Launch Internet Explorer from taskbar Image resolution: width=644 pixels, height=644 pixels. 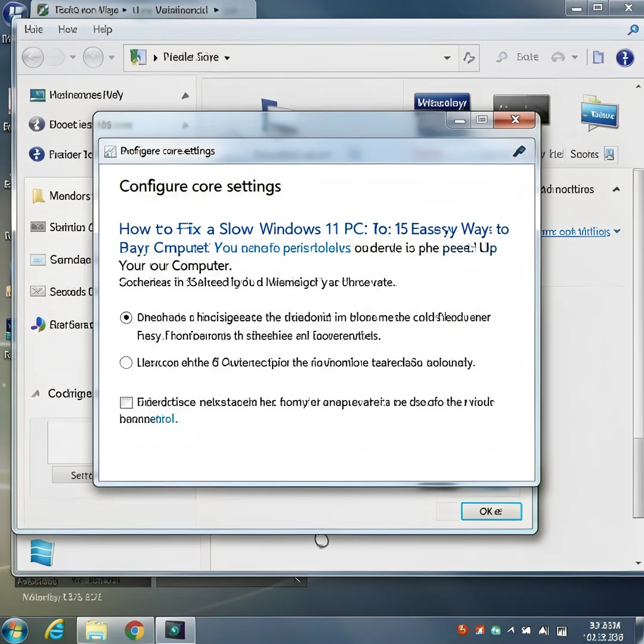click(x=55, y=630)
